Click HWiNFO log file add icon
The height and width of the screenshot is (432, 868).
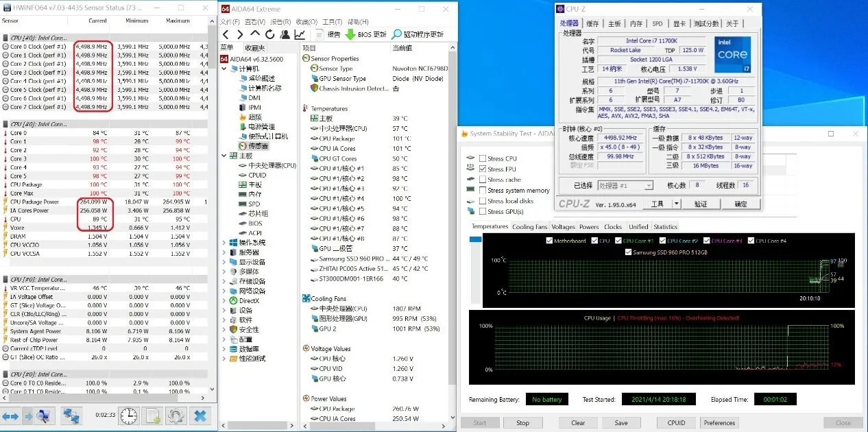[152, 416]
